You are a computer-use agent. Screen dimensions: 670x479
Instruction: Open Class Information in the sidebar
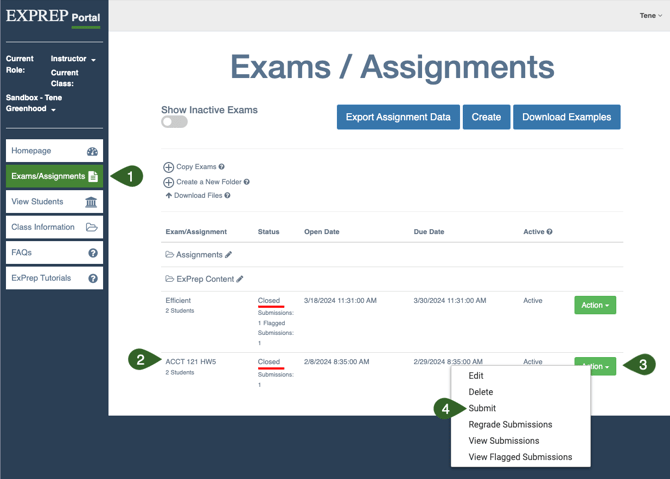pos(54,227)
